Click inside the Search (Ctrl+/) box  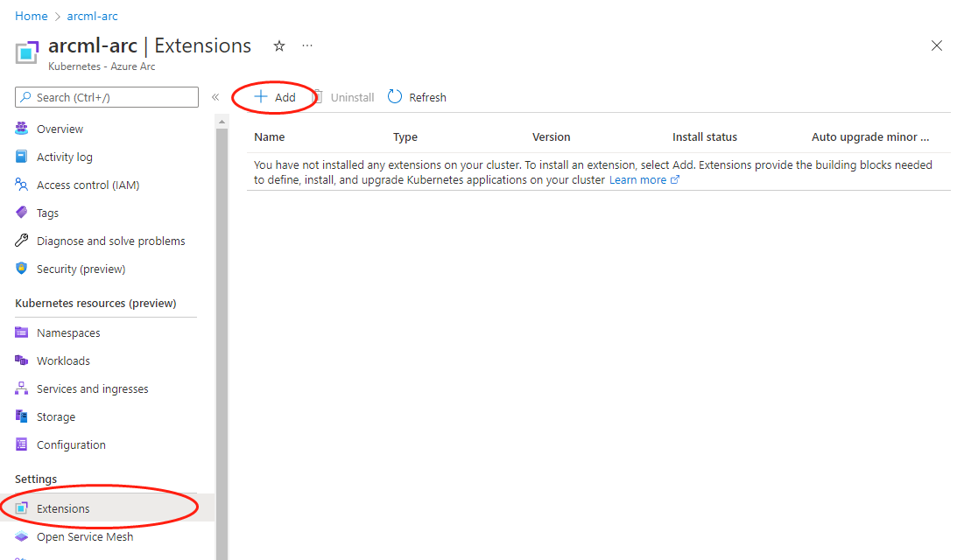coord(105,96)
